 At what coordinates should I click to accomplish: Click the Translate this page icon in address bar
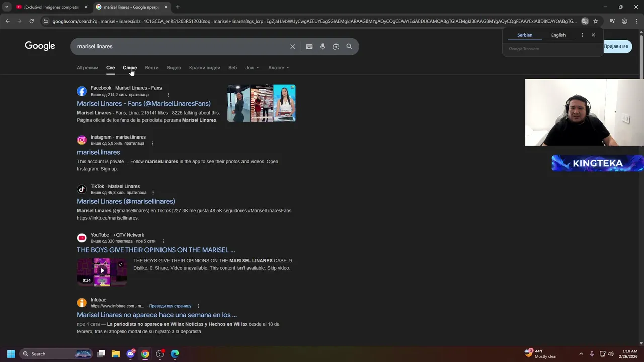(585, 21)
